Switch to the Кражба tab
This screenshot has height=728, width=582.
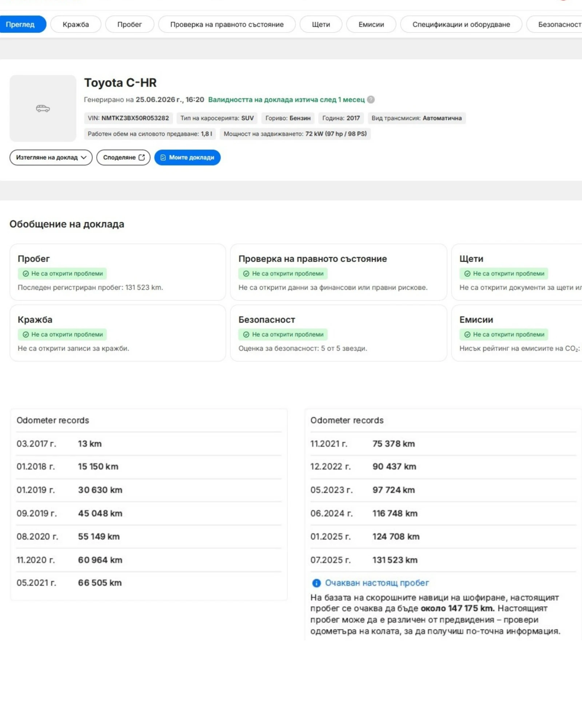pyautogui.click(x=76, y=24)
